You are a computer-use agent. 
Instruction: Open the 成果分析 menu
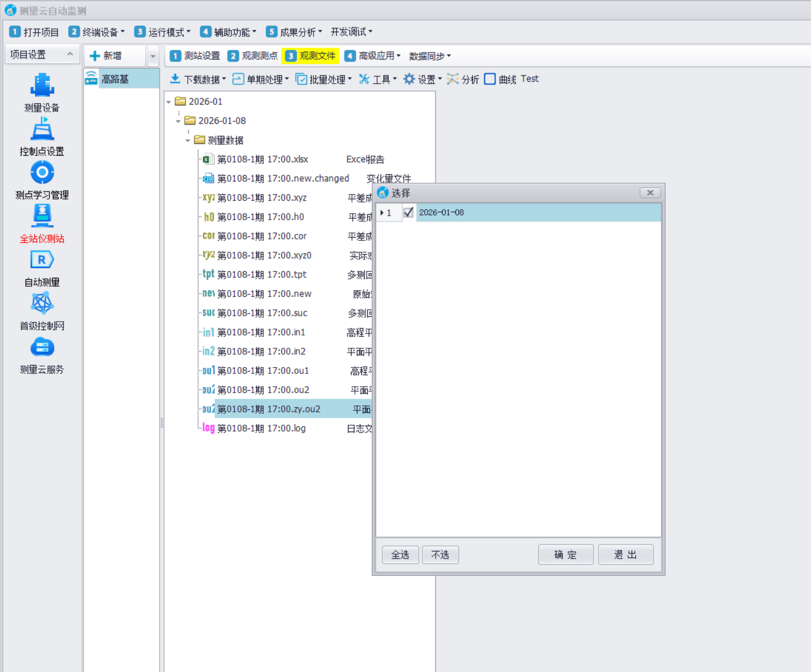tap(294, 32)
